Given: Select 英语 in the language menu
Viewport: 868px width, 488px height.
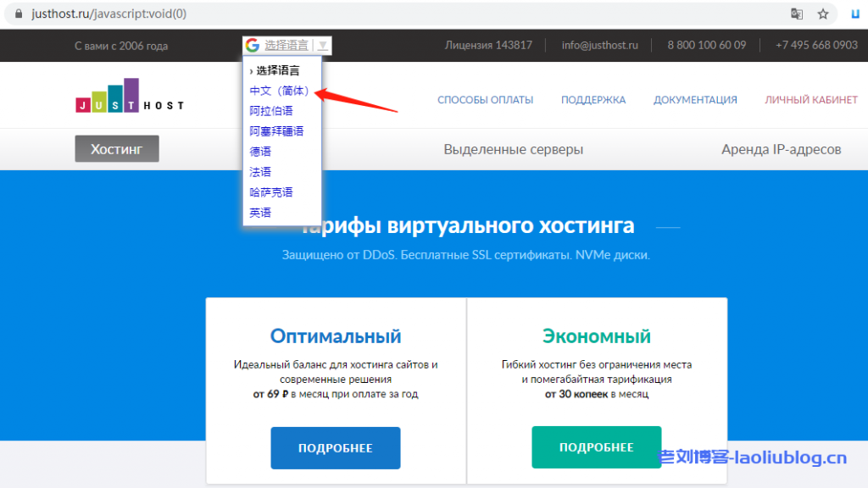Looking at the screenshot, I should (x=260, y=212).
